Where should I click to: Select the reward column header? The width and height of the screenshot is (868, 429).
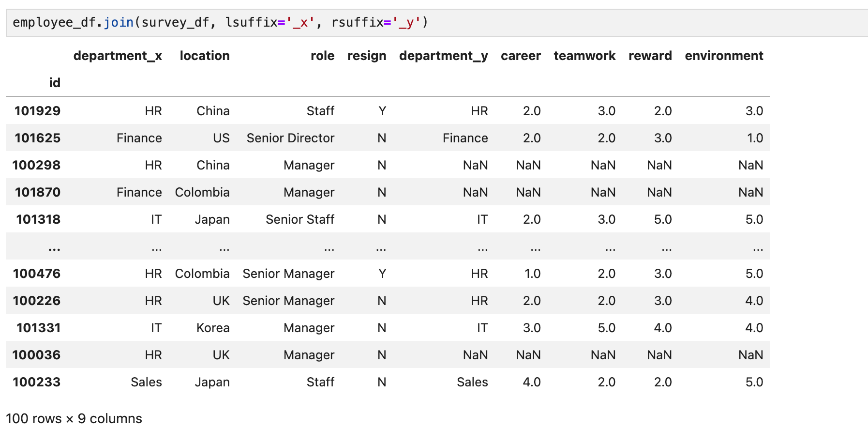coord(650,56)
